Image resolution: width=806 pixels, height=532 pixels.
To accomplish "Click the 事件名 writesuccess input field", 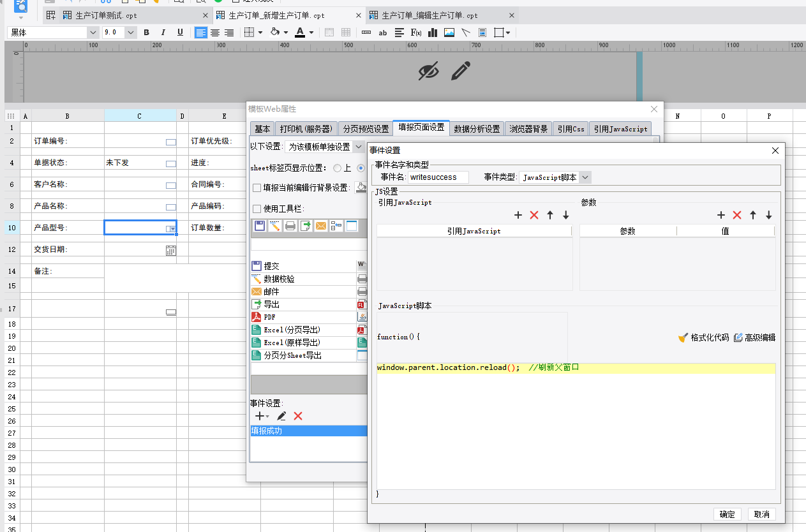I will coord(438,177).
